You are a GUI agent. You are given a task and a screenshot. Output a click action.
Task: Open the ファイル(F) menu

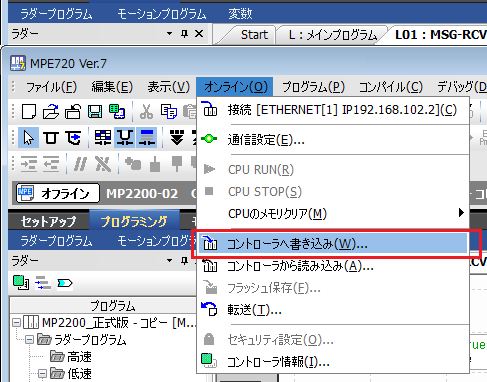click(51, 87)
